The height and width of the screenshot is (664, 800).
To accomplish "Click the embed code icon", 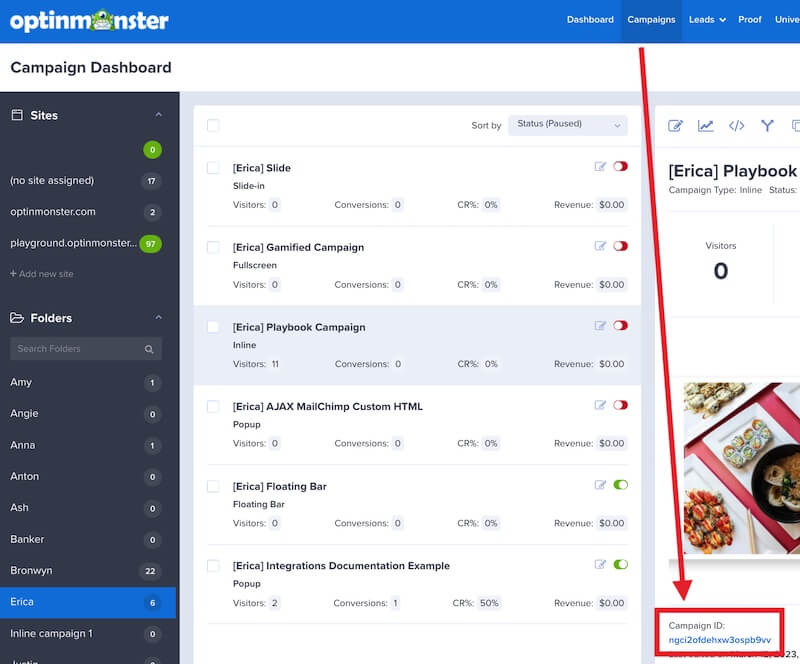I will 737,126.
